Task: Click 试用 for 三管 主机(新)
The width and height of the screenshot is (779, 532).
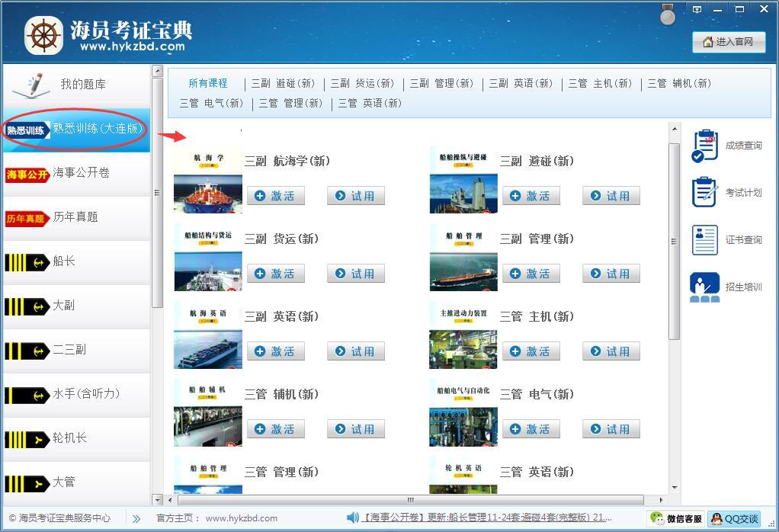Action: tap(611, 351)
